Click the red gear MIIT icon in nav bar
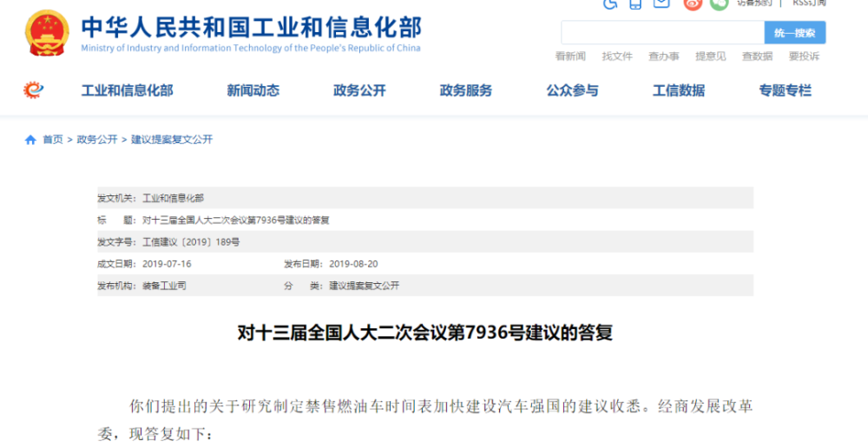 [33, 89]
